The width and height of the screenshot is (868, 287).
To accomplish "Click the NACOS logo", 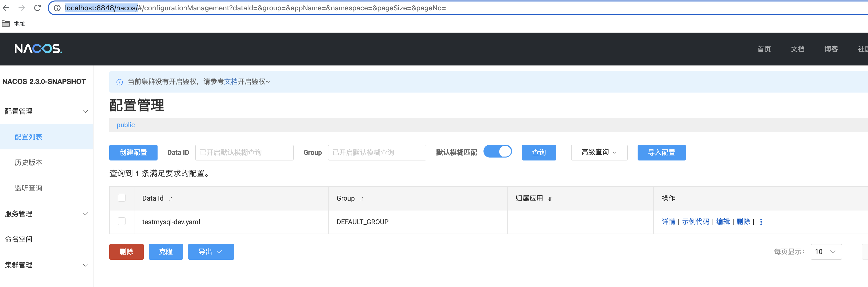I will (x=38, y=49).
